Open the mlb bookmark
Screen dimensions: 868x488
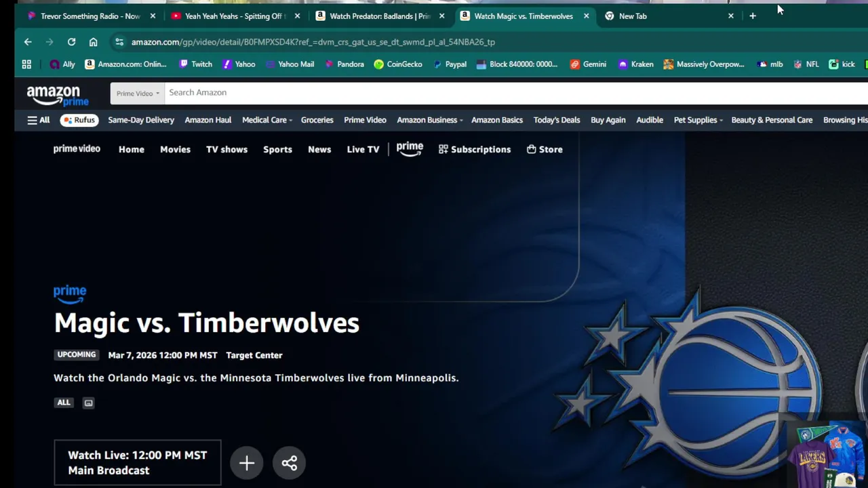pos(770,64)
